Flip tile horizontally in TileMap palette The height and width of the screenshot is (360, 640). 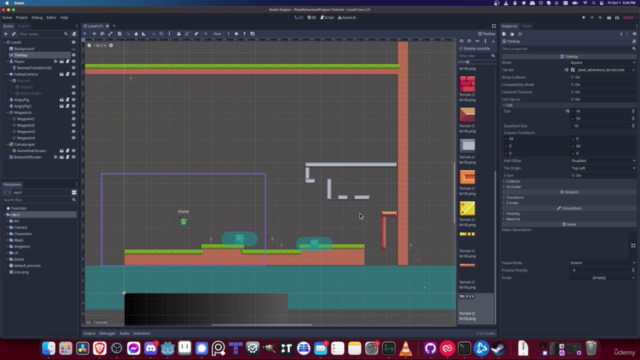tap(477, 41)
